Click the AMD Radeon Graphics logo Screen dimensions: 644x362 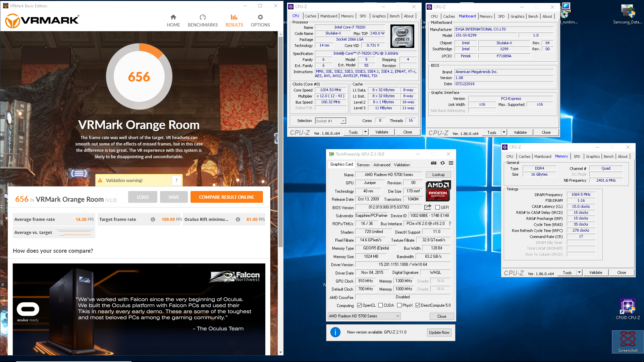(x=438, y=190)
